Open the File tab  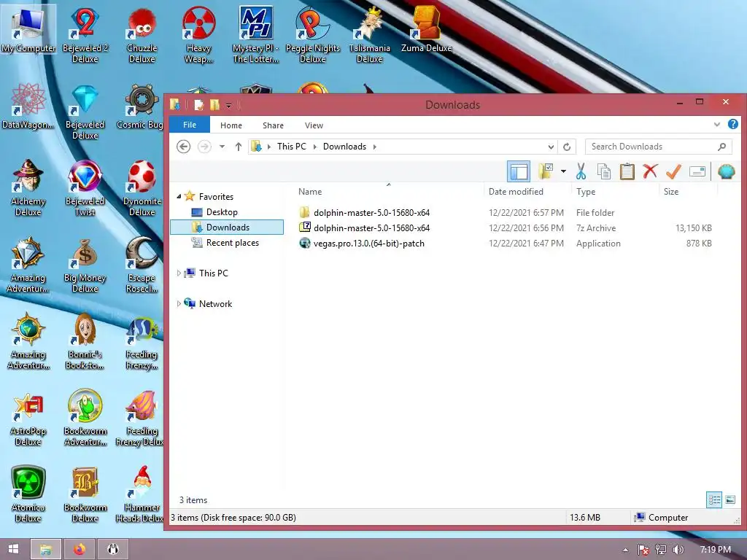190,125
